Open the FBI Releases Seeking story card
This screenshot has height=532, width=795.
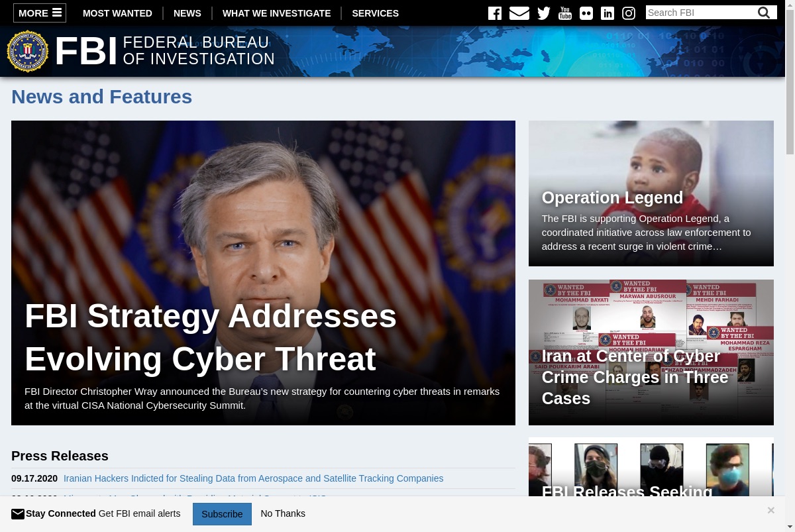point(651,466)
